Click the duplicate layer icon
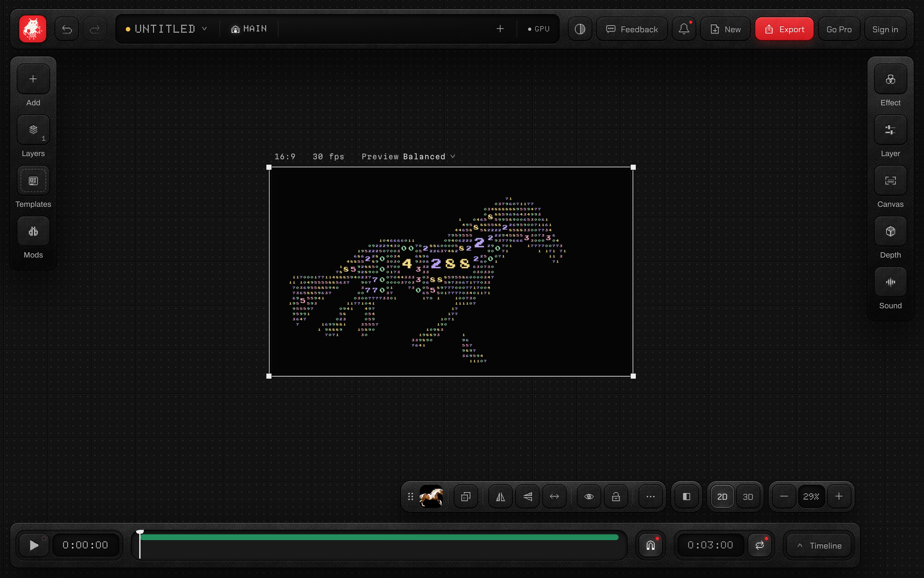 click(x=466, y=497)
